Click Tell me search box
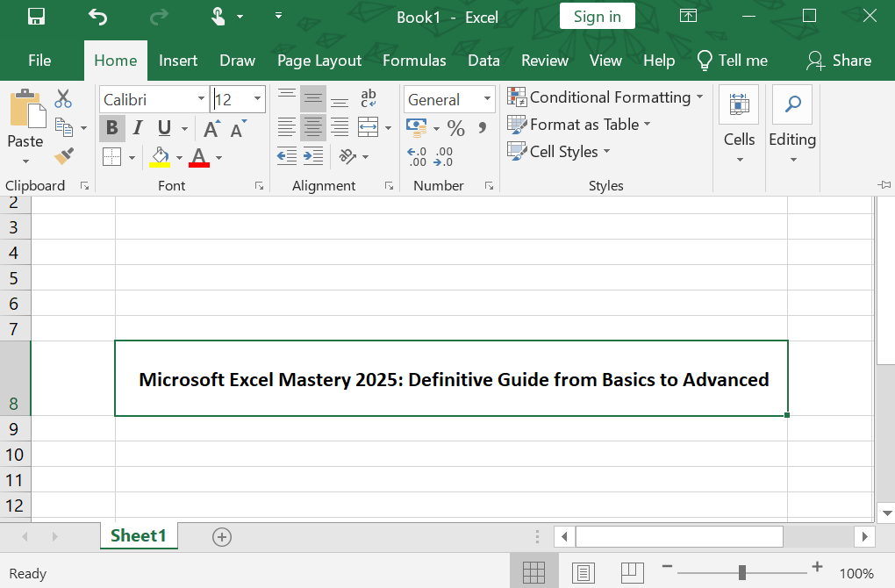The height and width of the screenshot is (588, 895). point(733,61)
